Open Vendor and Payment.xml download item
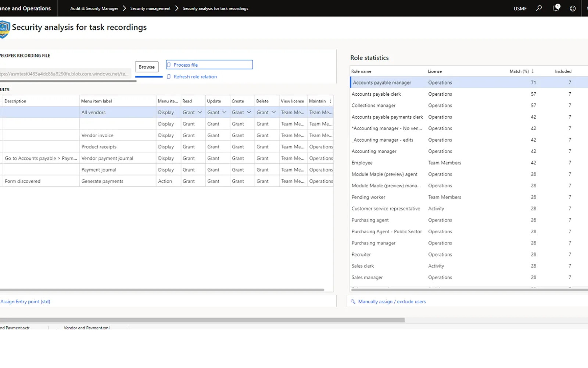The width and height of the screenshot is (588, 368). (87, 328)
